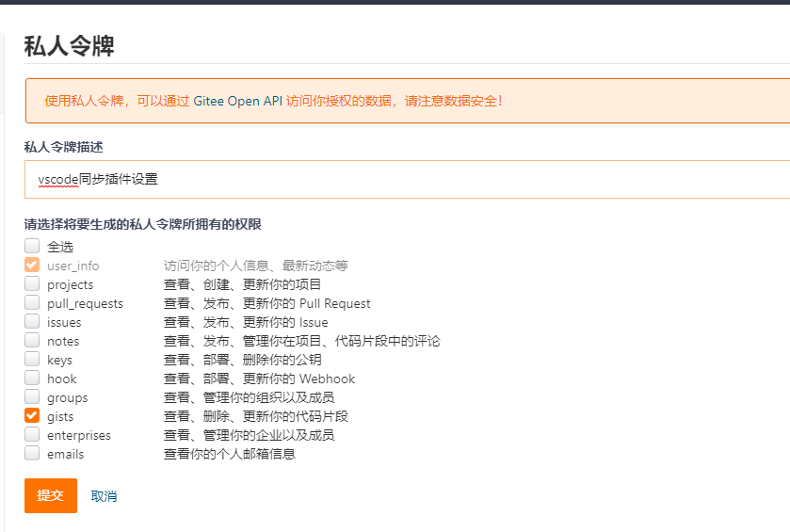This screenshot has height=532, width=790.
Task: Click the notes label text
Action: (63, 342)
